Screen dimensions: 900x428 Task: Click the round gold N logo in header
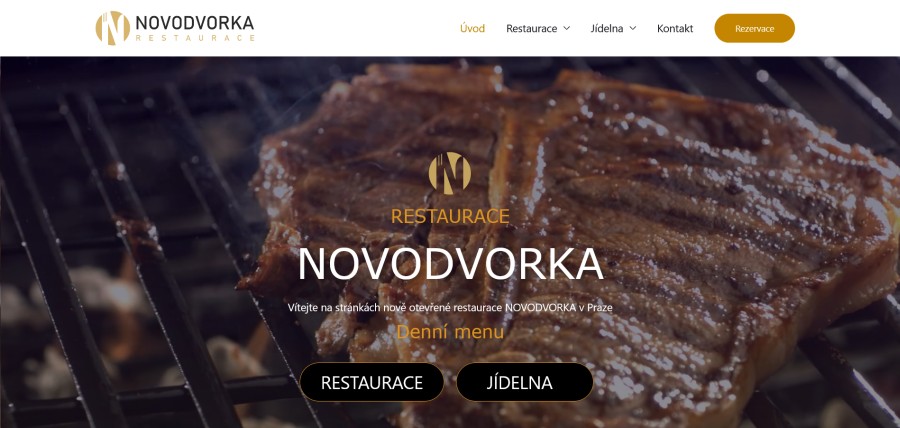click(x=112, y=28)
